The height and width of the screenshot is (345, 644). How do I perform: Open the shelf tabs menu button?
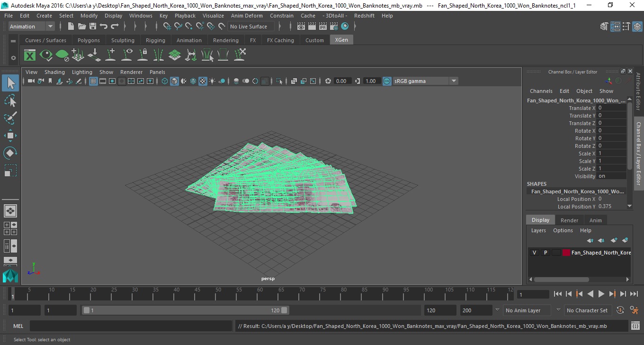tap(13, 41)
